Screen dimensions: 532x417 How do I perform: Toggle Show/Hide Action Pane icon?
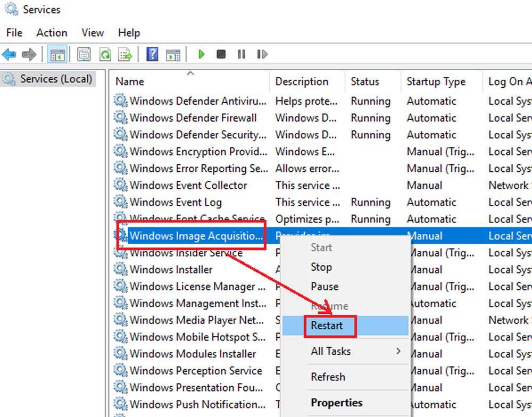pos(173,54)
